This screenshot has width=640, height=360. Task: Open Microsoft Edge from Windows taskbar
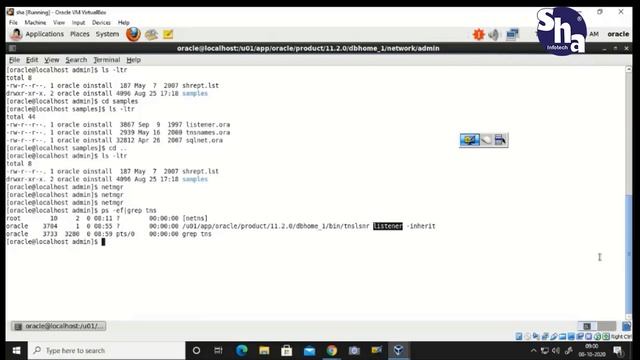[242, 350]
